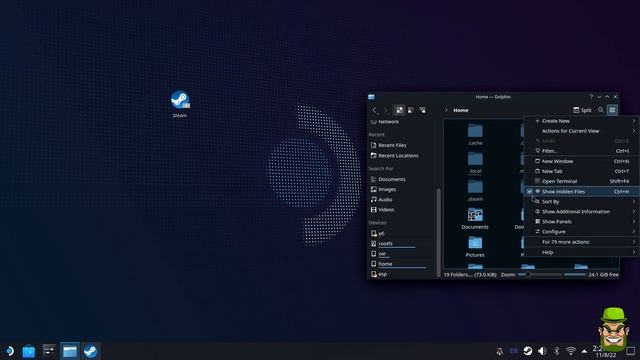Expand For 79 more actions submenu
This screenshot has height=360, width=640.
582,242
